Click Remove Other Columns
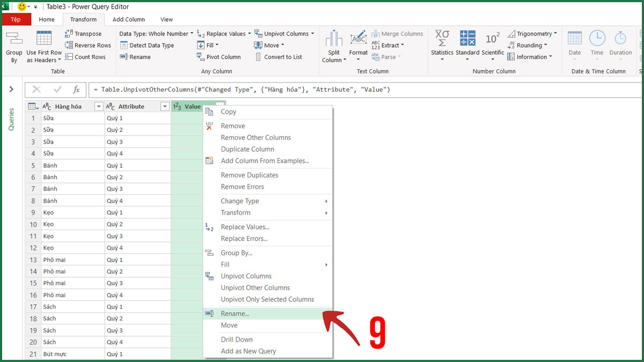This screenshot has height=362, width=644. 256,137
